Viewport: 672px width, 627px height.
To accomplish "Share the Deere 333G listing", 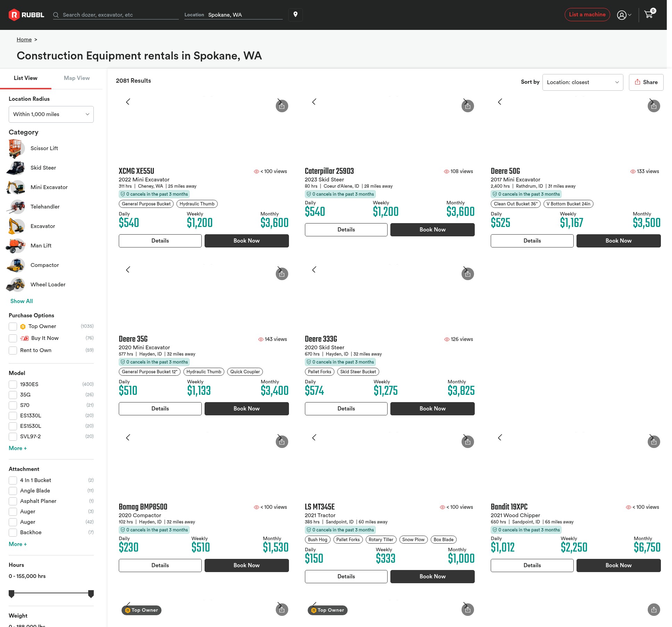I will (x=468, y=274).
